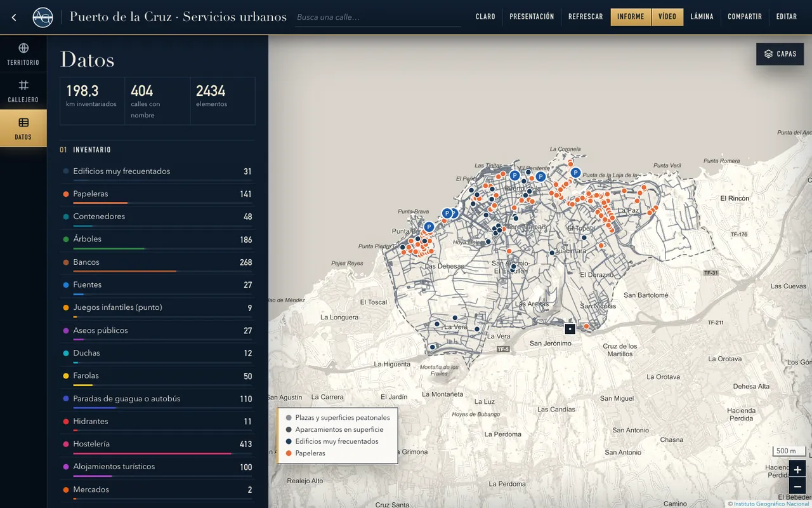Click legend entry Plazas y superficies peatonales
The image size is (812, 508).
click(x=337, y=418)
